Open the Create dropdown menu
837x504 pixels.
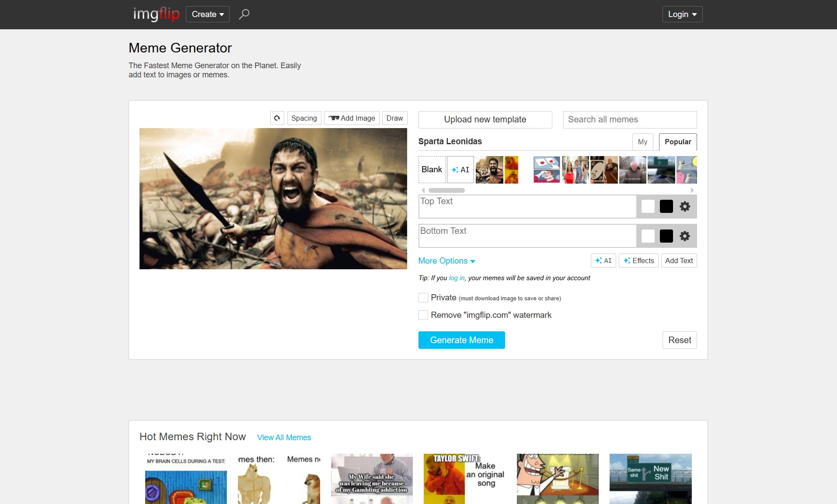208,14
